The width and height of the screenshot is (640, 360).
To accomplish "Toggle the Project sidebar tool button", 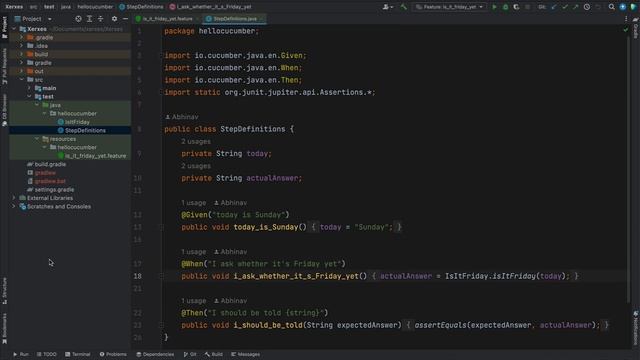I will click(x=4, y=27).
